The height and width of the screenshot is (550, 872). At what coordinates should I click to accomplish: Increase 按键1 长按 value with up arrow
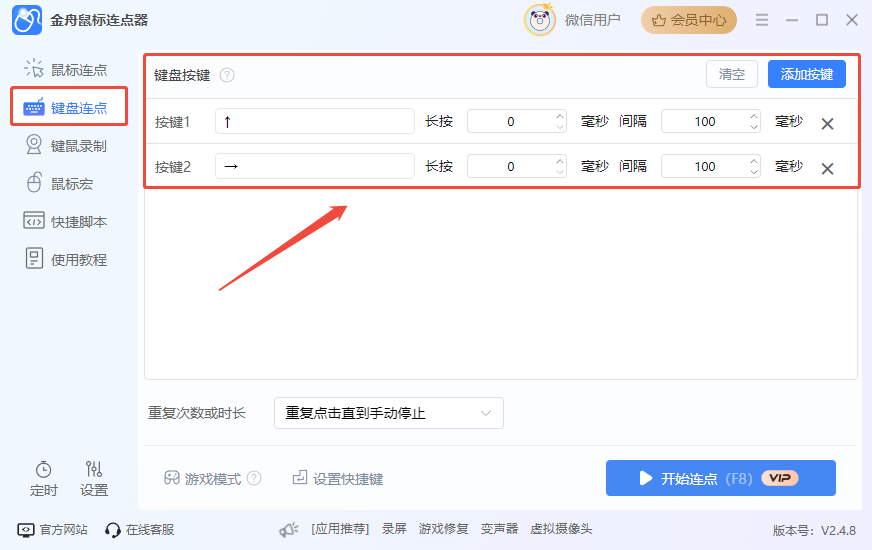pos(560,116)
